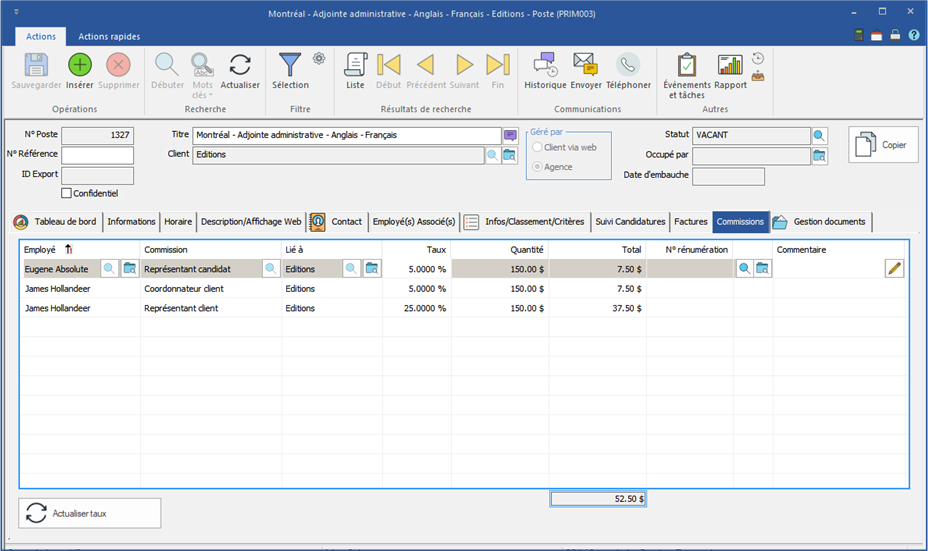
Task: Click the Téléphoner phone icon
Action: click(628, 66)
